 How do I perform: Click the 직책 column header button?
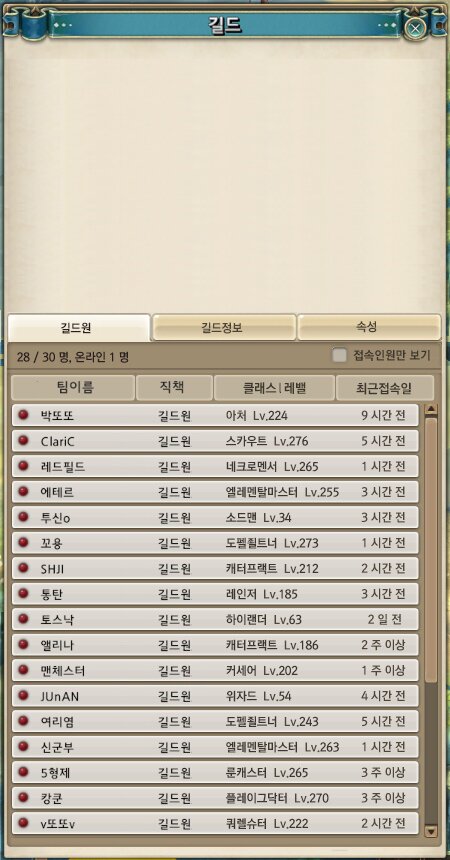point(174,388)
